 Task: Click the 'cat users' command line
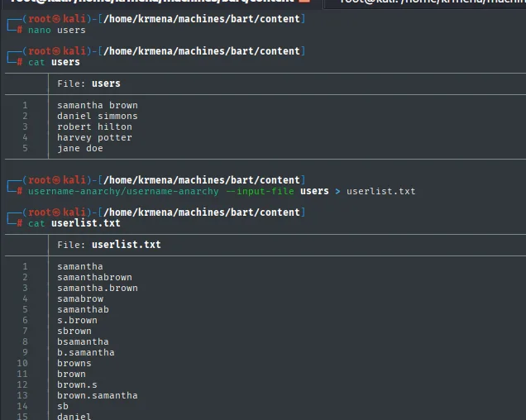[54, 62]
